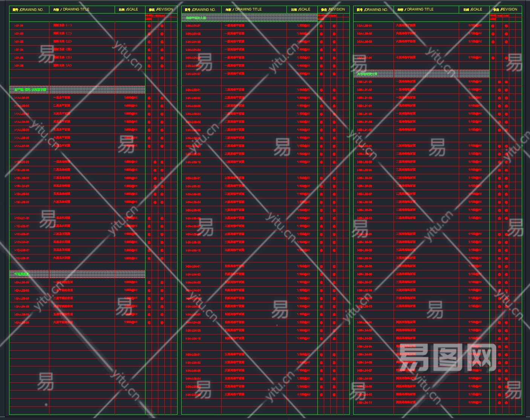Click drawing title 图纸目录（三）
The height and width of the screenshot is (420, 530).
pos(63,41)
